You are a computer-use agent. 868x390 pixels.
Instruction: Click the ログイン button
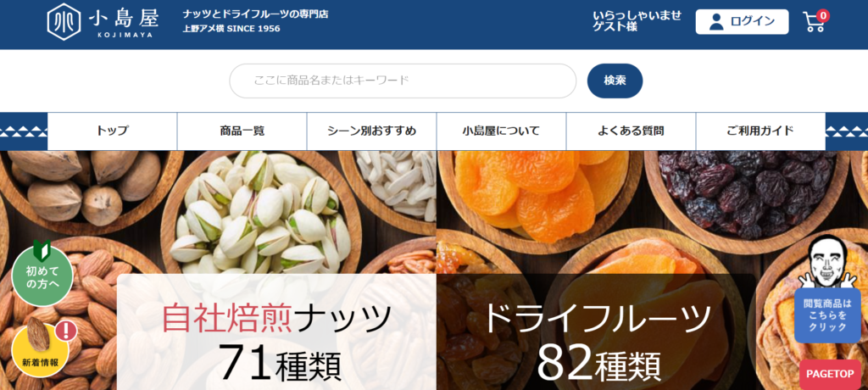[743, 21]
